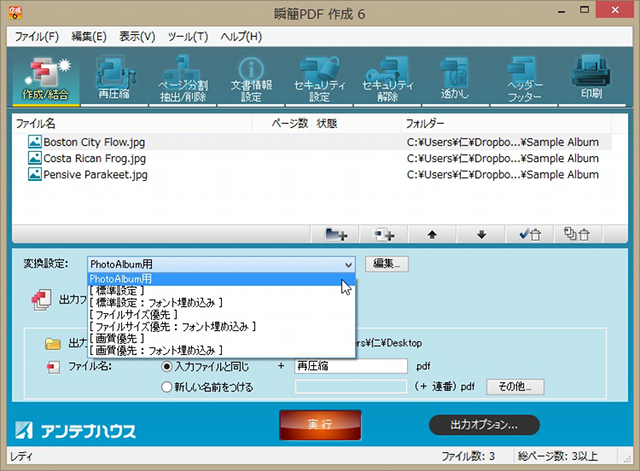Choose [ 標準設定：フォント埋め込み ] option
Screen dimensions: 640x471
coord(222,302)
